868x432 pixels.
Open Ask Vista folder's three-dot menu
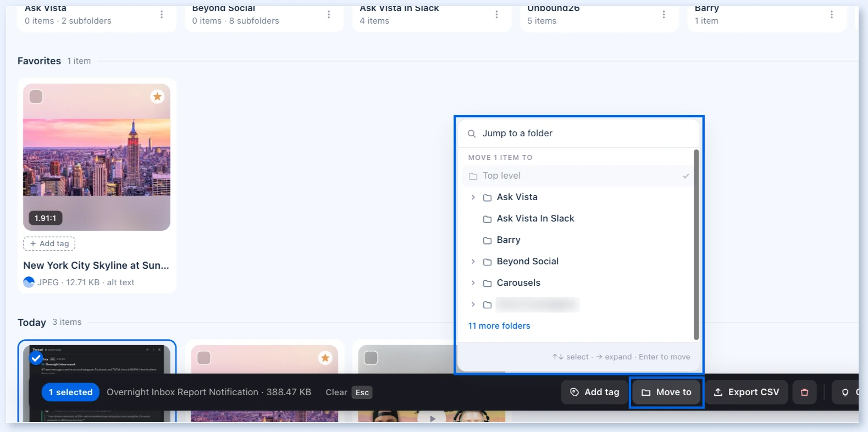pos(162,15)
